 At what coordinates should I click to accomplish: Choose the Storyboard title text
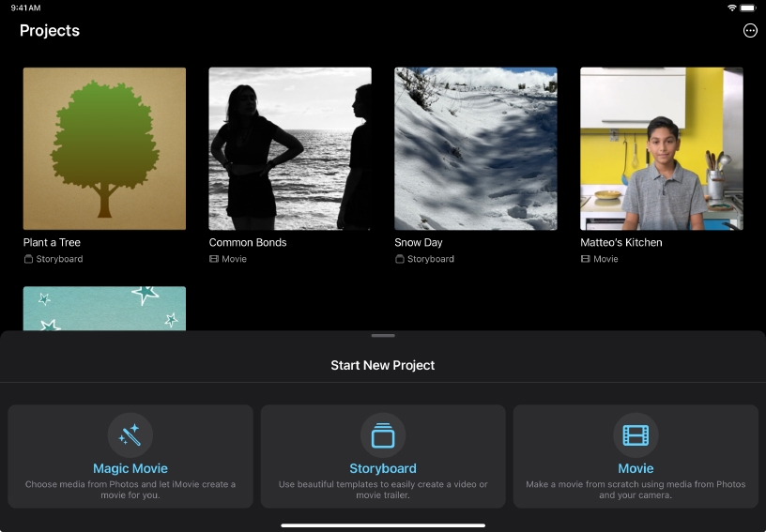pos(383,468)
